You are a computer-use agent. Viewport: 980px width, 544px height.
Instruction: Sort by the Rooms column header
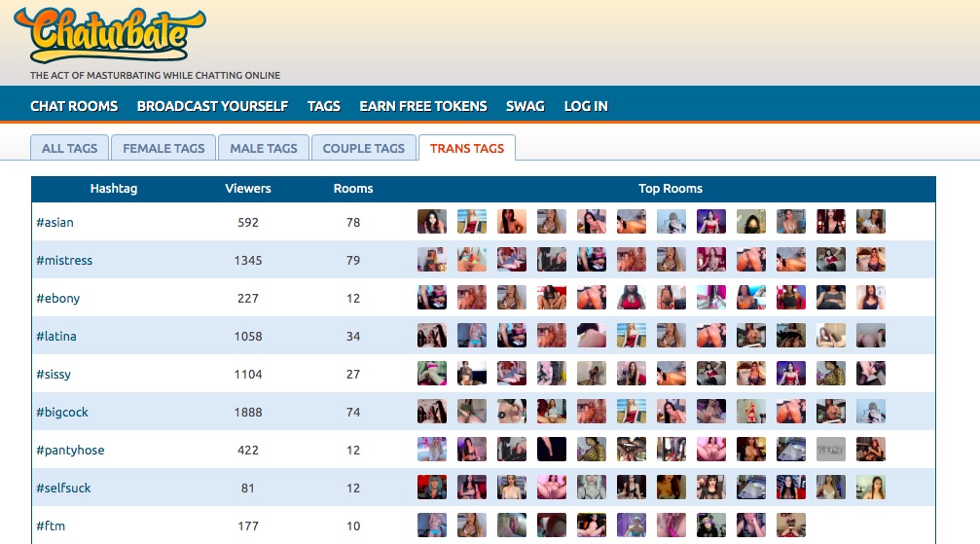click(x=353, y=189)
